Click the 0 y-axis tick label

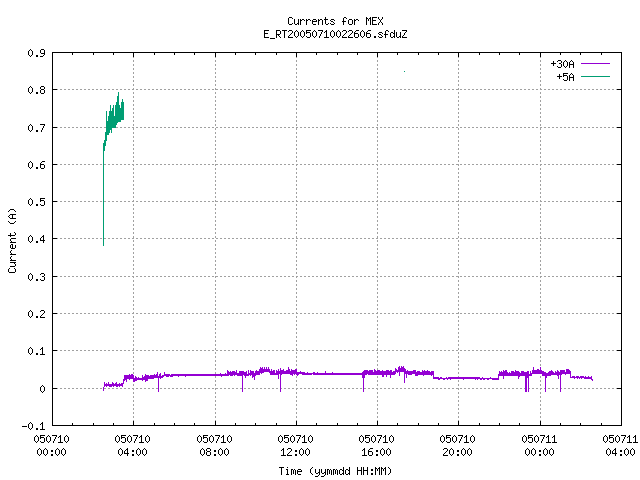point(42,389)
